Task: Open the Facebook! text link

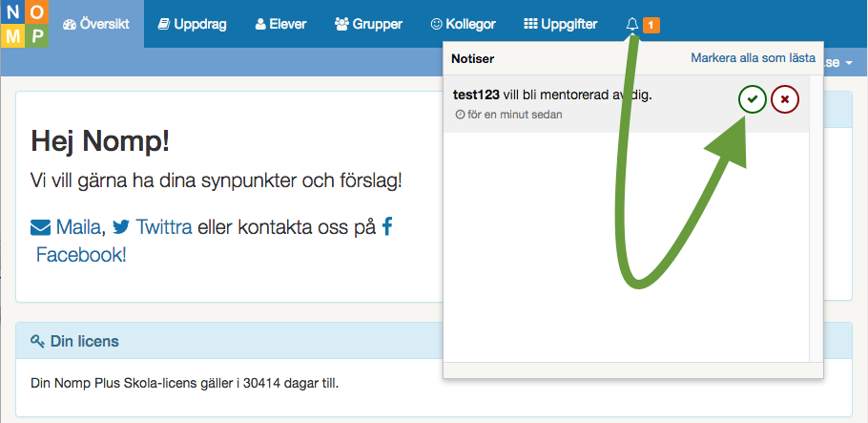Action: (x=80, y=255)
